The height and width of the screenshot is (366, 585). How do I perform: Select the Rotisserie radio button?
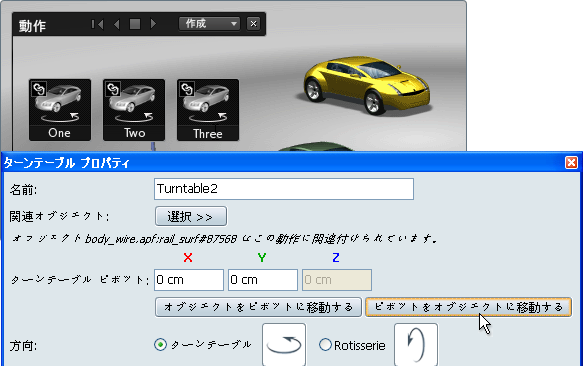[x=325, y=345]
